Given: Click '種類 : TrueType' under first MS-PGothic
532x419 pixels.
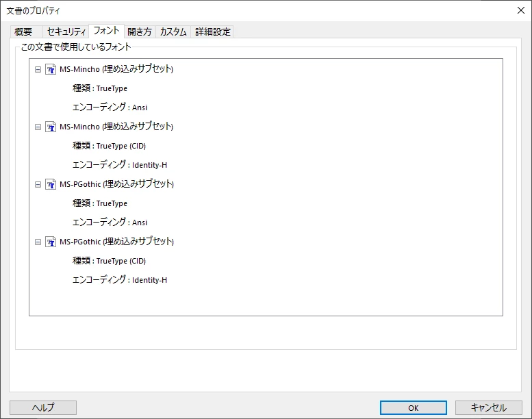Looking at the screenshot, I should 100,203.
